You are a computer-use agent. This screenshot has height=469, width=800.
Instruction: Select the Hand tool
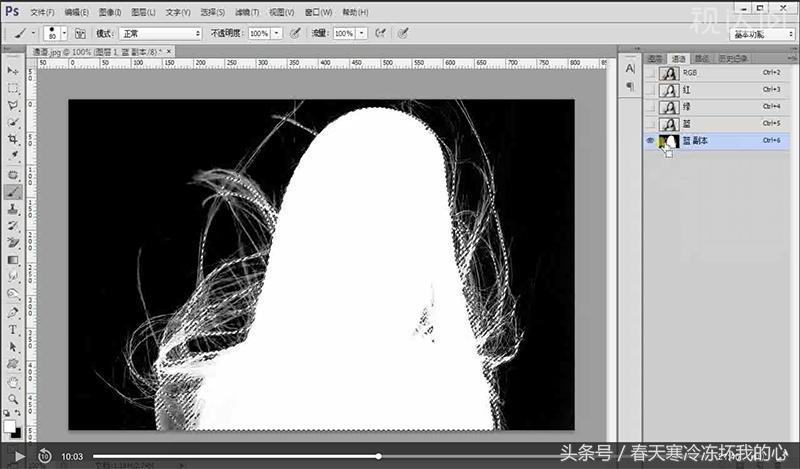click(13, 381)
